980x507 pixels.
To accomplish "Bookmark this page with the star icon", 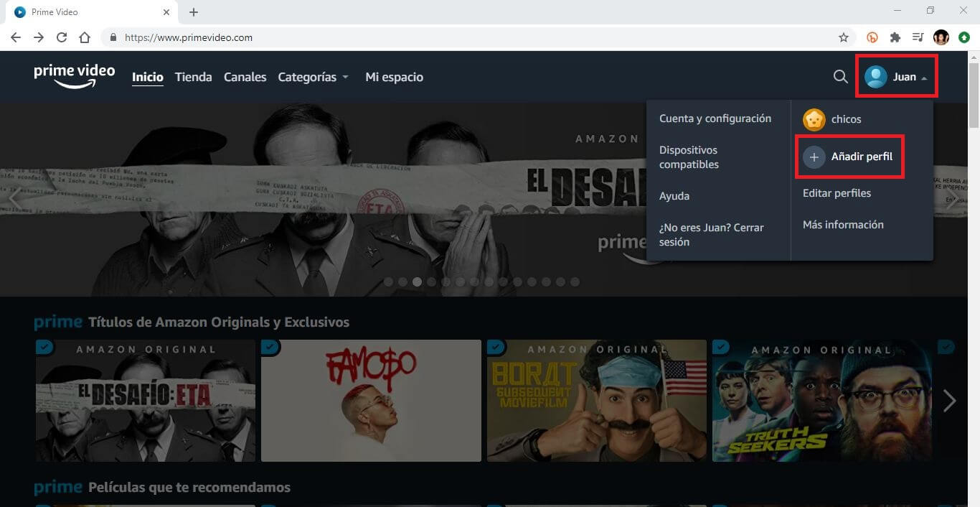I will 844,37.
